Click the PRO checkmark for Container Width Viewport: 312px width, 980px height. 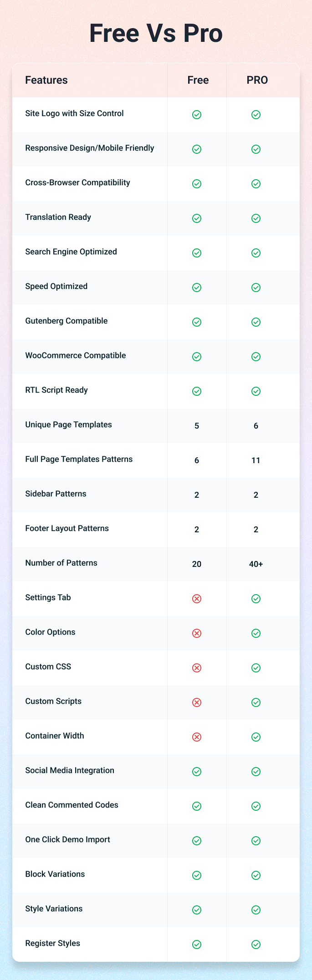tap(256, 737)
